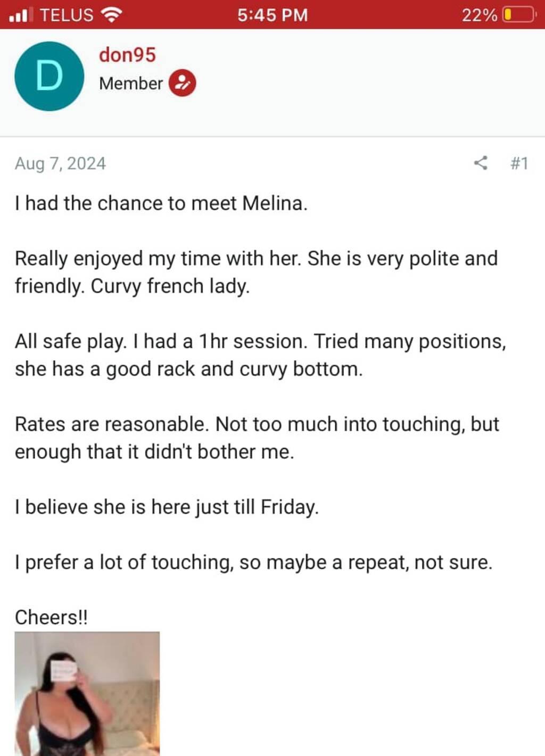The width and height of the screenshot is (545, 756).
Task: Open the #1 post permalink
Action: [x=519, y=163]
